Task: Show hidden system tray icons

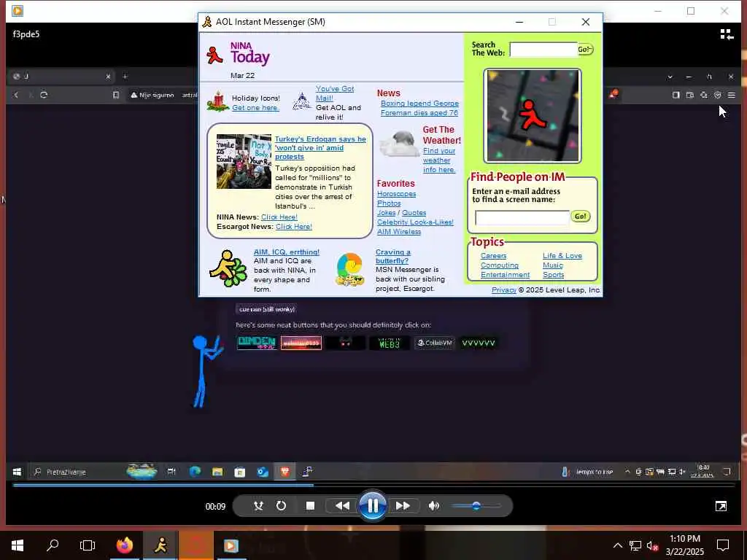Action: click(617, 545)
